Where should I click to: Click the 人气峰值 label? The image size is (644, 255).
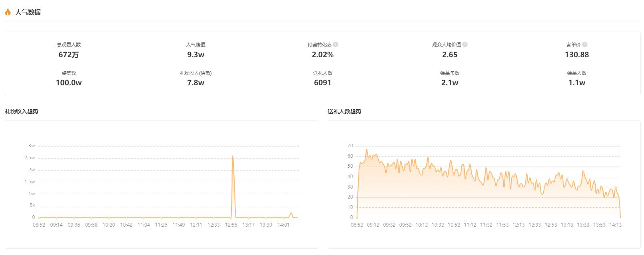coord(196,45)
